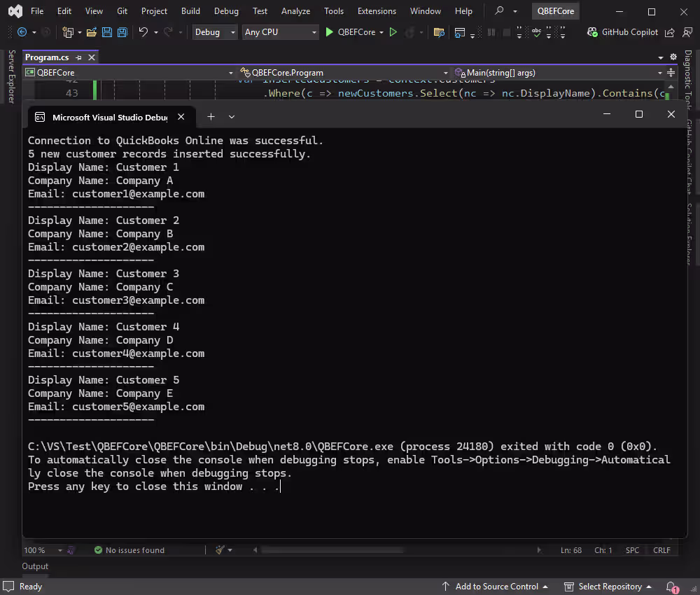Viewport: 700px width, 595px height.
Task: Click the Send Feedback person icon
Action: coord(687,32)
